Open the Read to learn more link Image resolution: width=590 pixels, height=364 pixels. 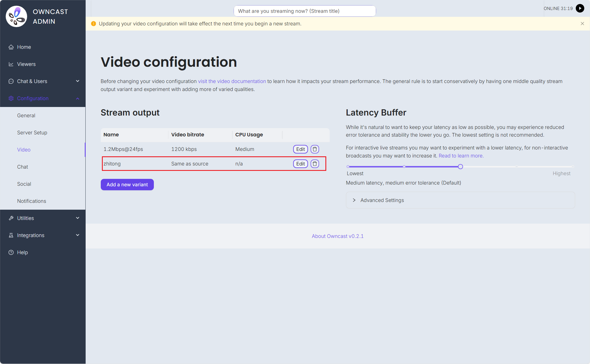(x=461, y=156)
